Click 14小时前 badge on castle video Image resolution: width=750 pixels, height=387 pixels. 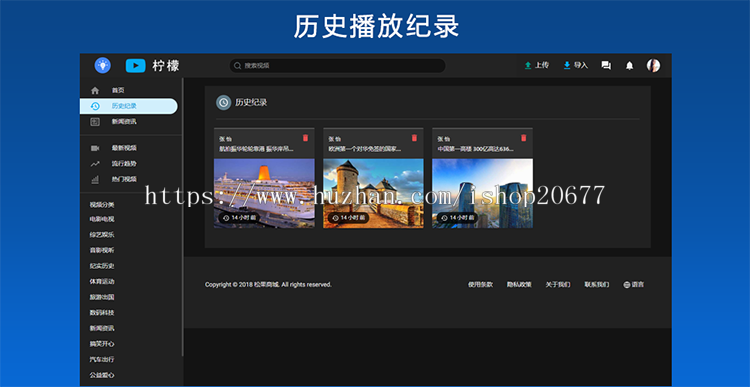pyautogui.click(x=348, y=218)
